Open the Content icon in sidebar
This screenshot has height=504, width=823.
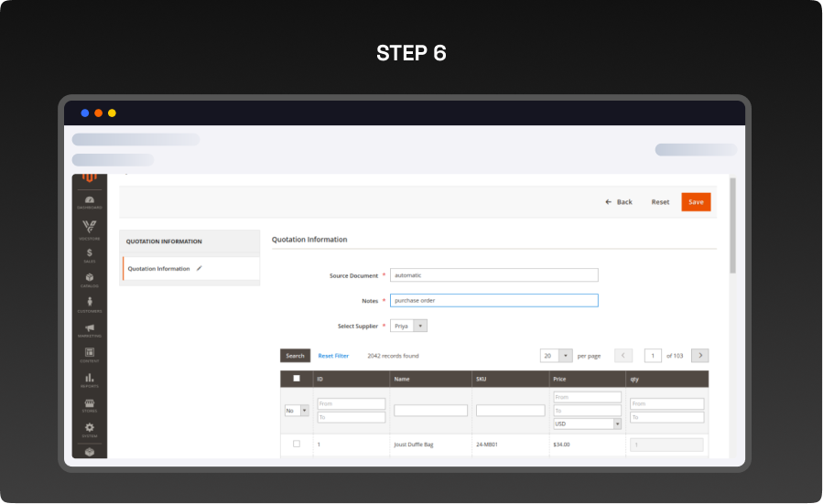pyautogui.click(x=90, y=354)
